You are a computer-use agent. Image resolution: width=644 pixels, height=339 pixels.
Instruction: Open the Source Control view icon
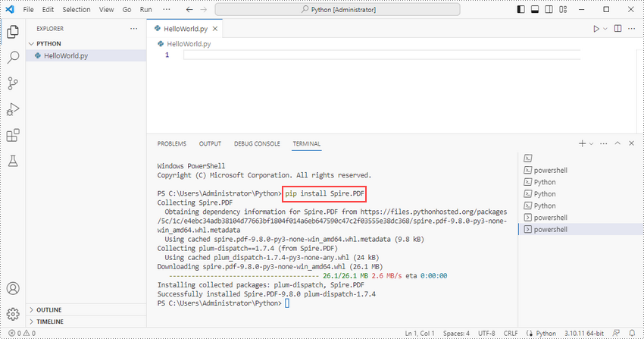[13, 83]
